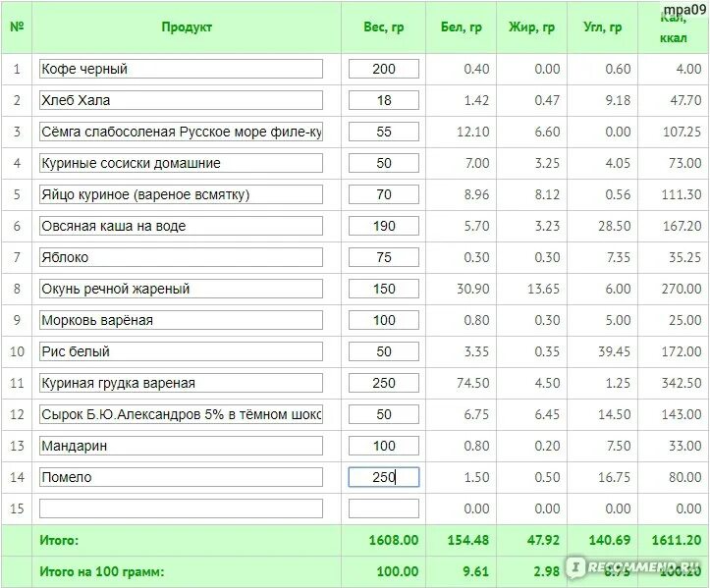Viewport: 710px width, 588px height.
Task: Focus weight field for Рис белый
Action: tap(384, 351)
